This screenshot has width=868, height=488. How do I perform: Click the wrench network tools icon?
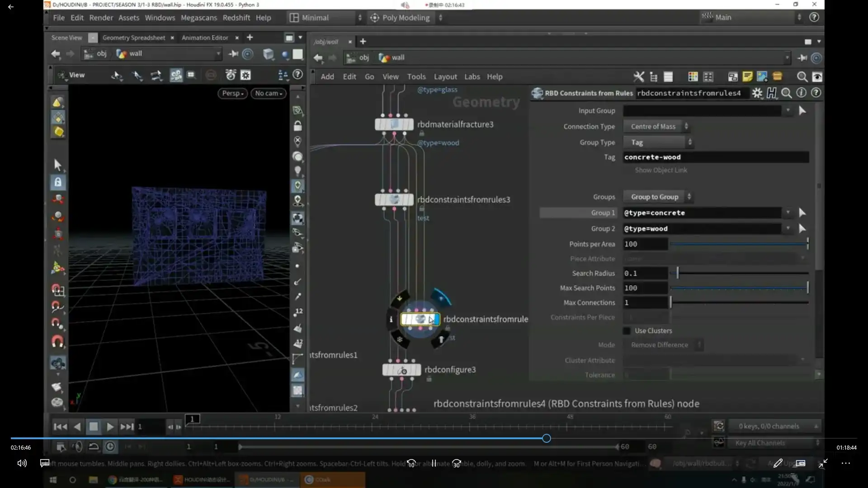click(638, 77)
